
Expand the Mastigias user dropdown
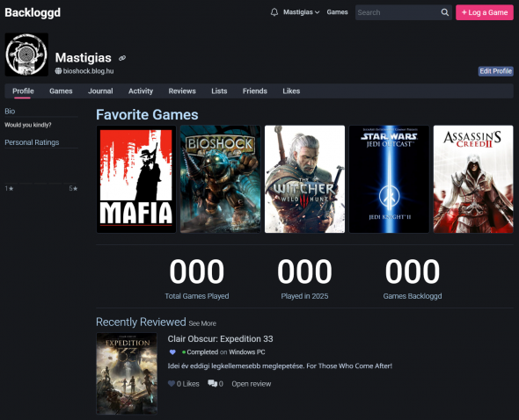click(x=301, y=12)
